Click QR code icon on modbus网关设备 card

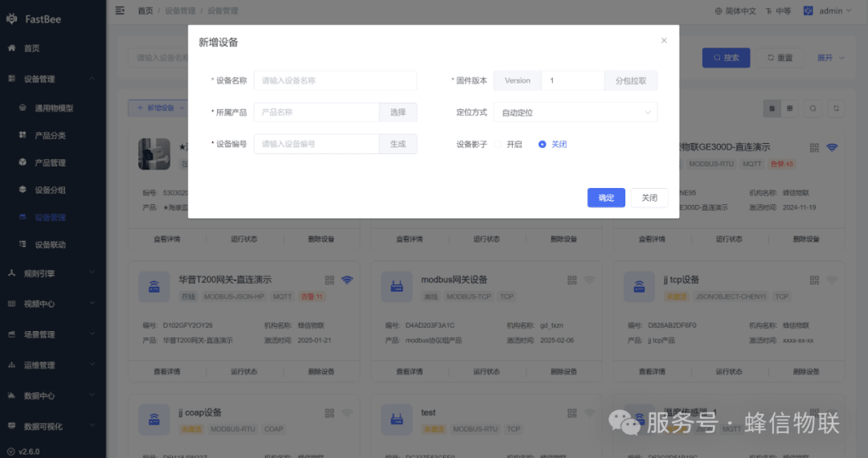coord(572,280)
